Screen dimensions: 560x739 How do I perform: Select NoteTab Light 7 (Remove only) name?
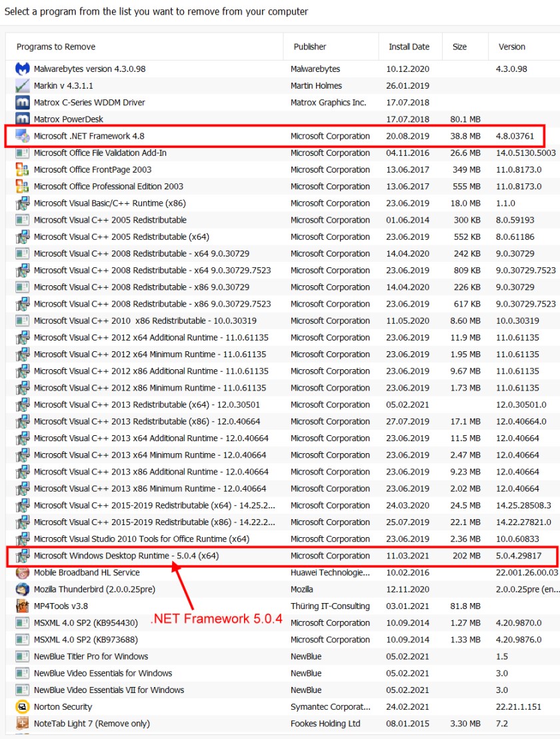click(91, 724)
